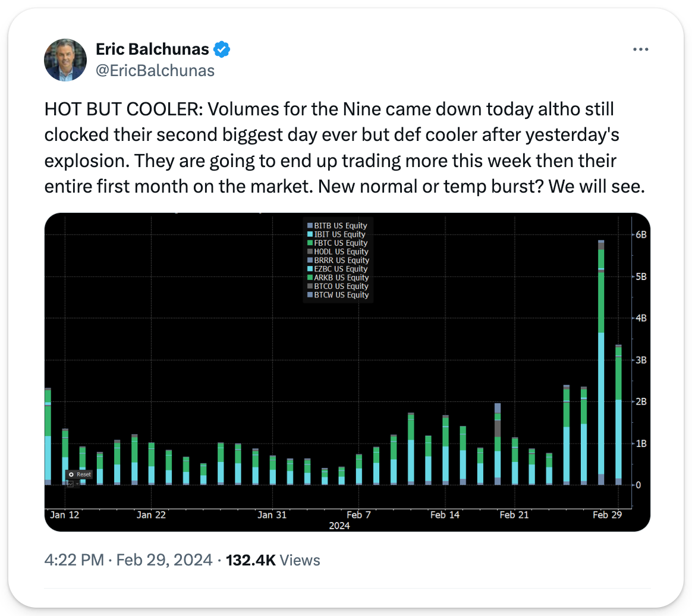Select the ARKB US Equity legend entry

tap(341, 278)
